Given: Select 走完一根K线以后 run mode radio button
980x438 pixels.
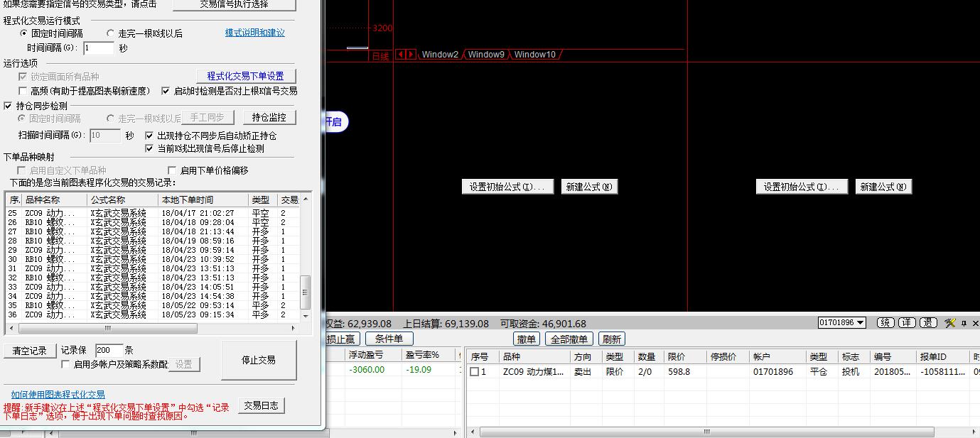Looking at the screenshot, I should click(110, 33).
